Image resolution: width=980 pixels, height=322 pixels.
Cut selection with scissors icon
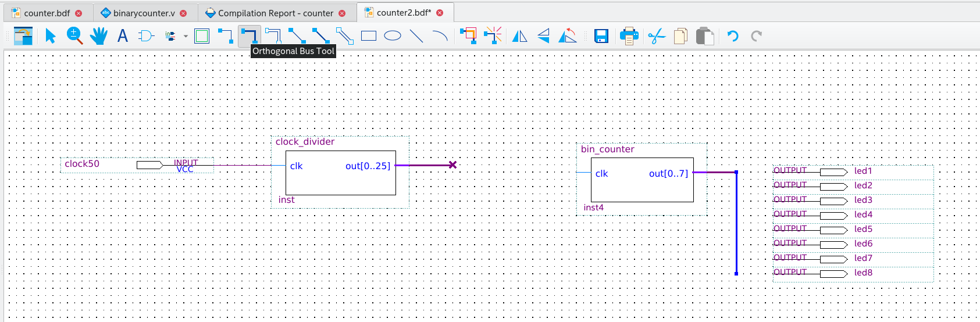(657, 36)
